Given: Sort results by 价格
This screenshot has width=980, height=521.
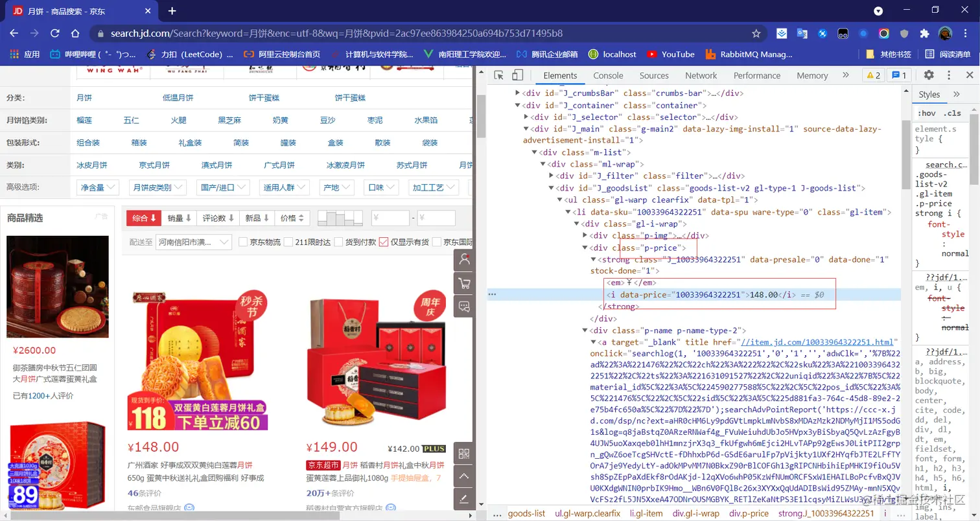Looking at the screenshot, I should pos(292,218).
